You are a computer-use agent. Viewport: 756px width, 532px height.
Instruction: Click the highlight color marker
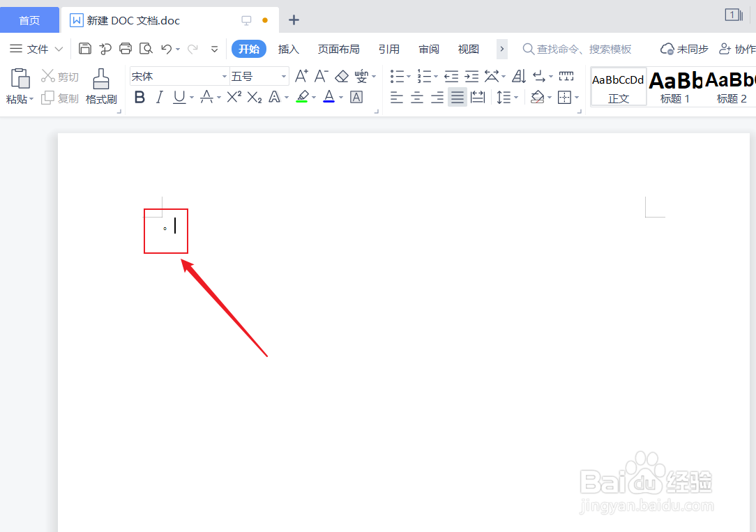coord(303,98)
